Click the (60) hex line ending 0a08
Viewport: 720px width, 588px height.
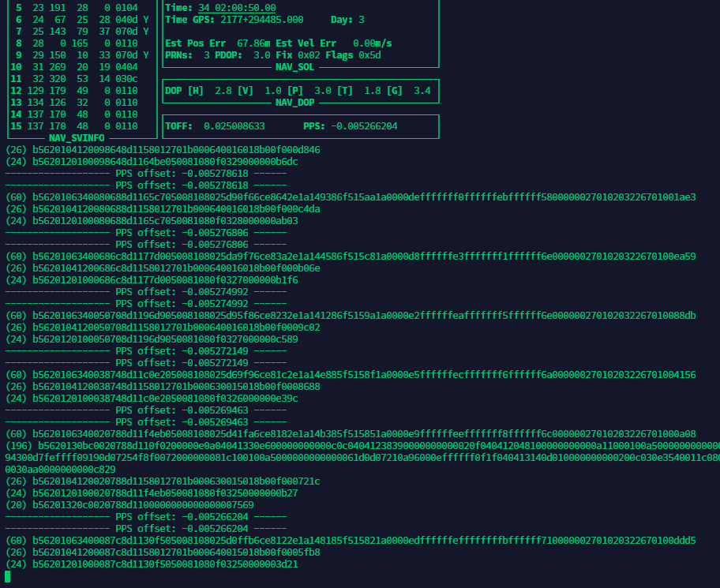click(x=351, y=434)
